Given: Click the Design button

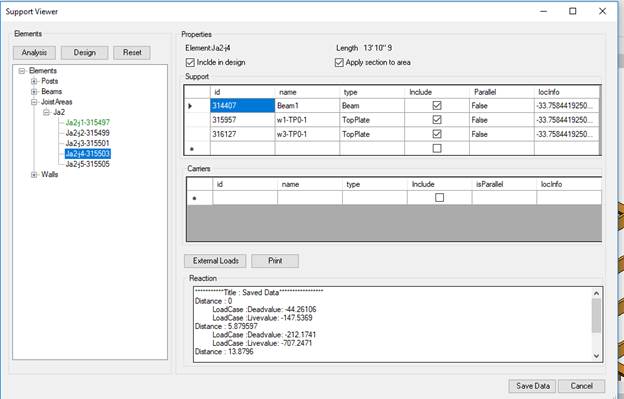Looking at the screenshot, I should (84, 53).
